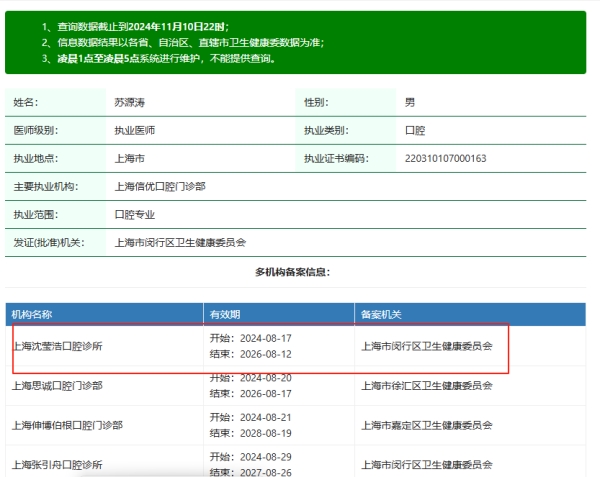The height and width of the screenshot is (477, 600).
Task: Click the 口腔专业 scope value
Action: (x=135, y=215)
